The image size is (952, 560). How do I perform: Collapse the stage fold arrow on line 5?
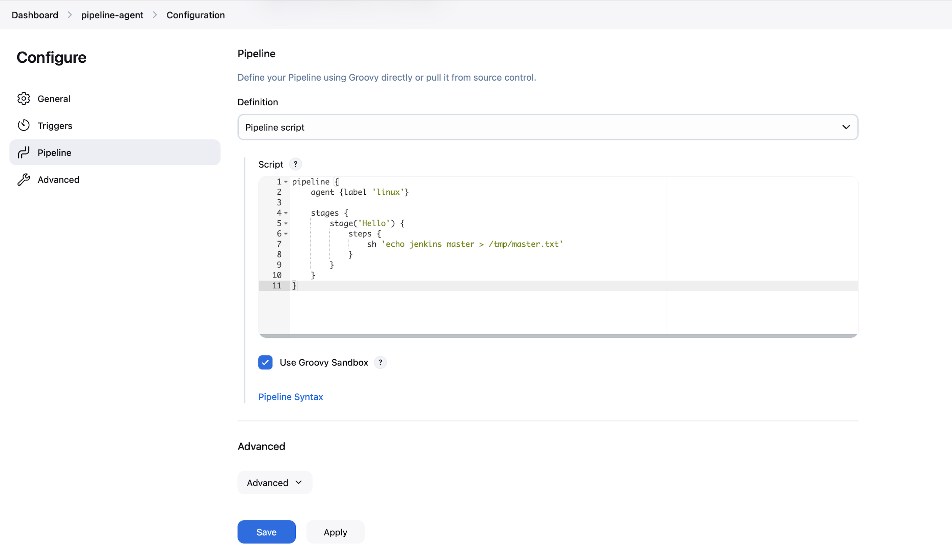pos(286,224)
